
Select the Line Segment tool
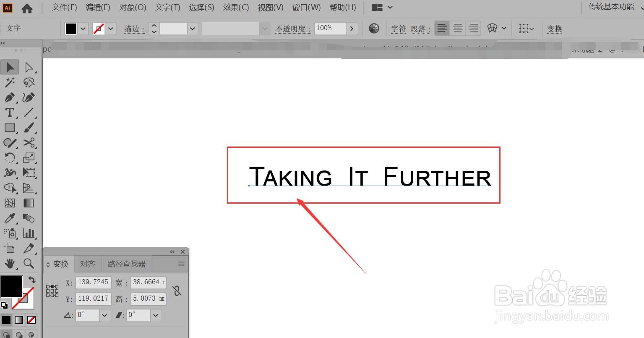coord(29,113)
